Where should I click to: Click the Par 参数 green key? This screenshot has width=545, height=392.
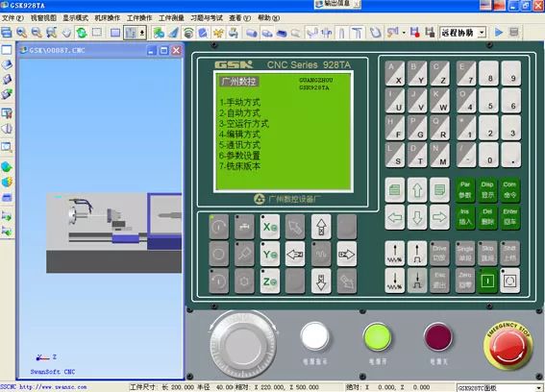[x=465, y=190]
